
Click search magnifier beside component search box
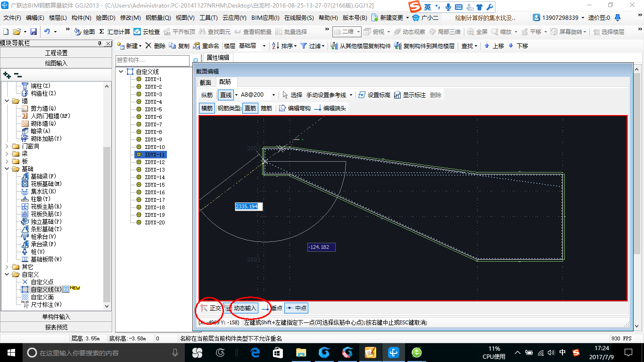(x=196, y=61)
